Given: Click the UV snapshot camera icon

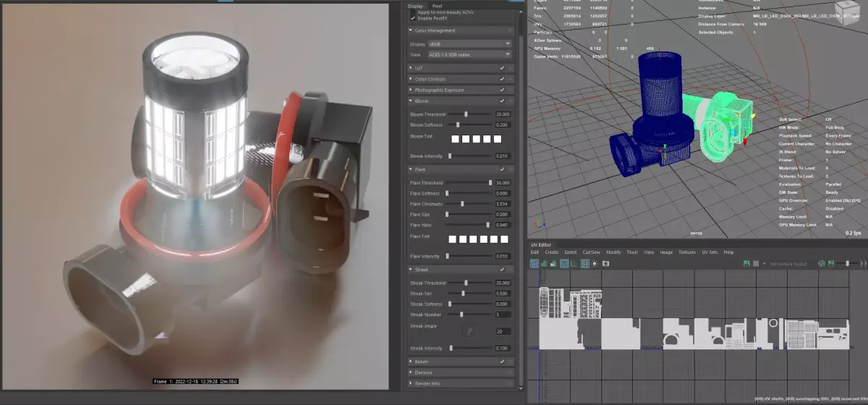Looking at the screenshot, I should coord(606,263).
